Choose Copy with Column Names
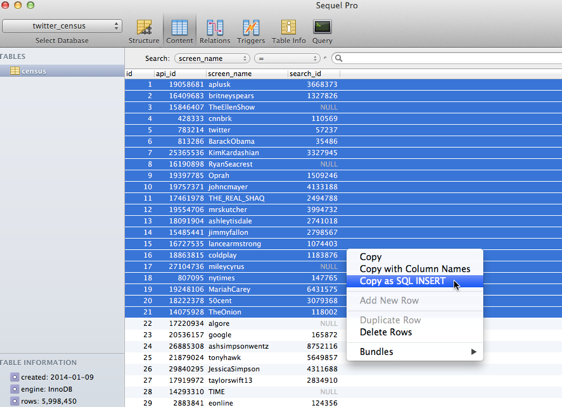 (x=415, y=269)
